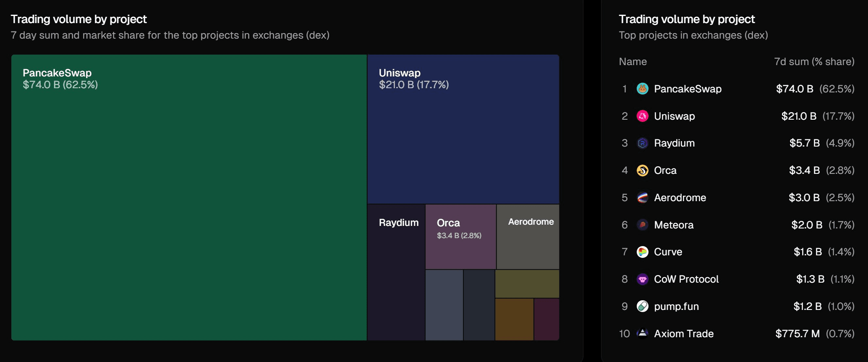Image resolution: width=868 pixels, height=362 pixels.
Task: Open Uniswap name in the ranking list
Action: (x=675, y=116)
